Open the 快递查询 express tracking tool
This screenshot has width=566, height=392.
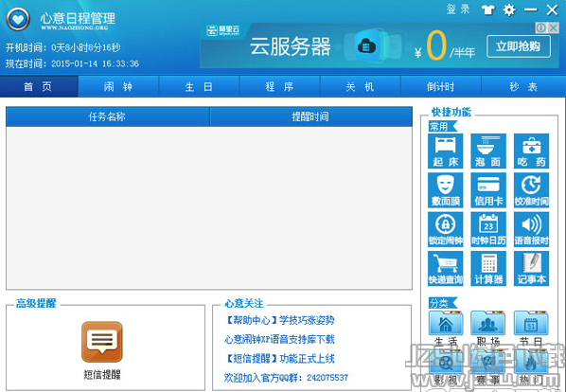coord(446,269)
